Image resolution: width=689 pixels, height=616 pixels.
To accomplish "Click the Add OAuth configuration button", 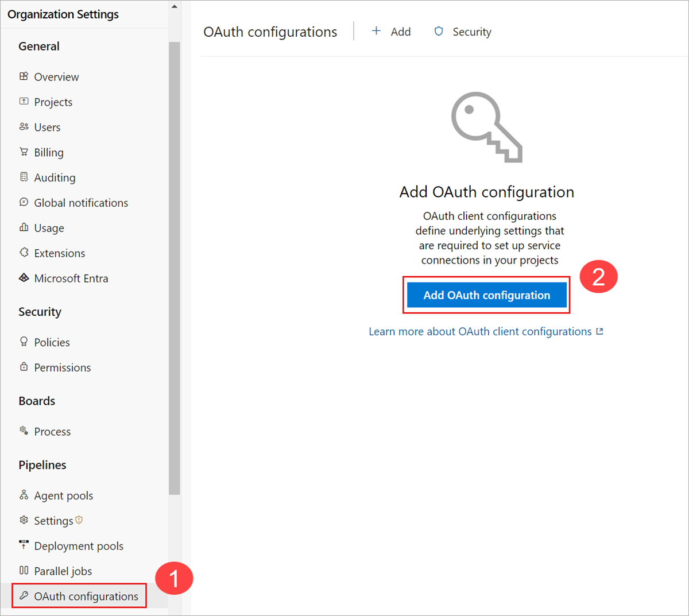I will pos(486,295).
